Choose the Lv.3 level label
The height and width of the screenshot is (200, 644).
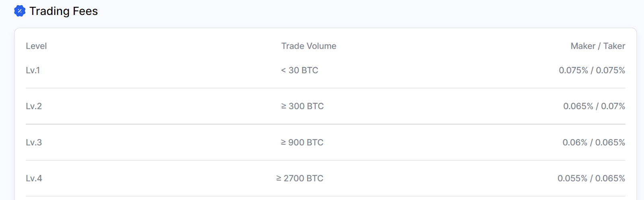pos(34,142)
